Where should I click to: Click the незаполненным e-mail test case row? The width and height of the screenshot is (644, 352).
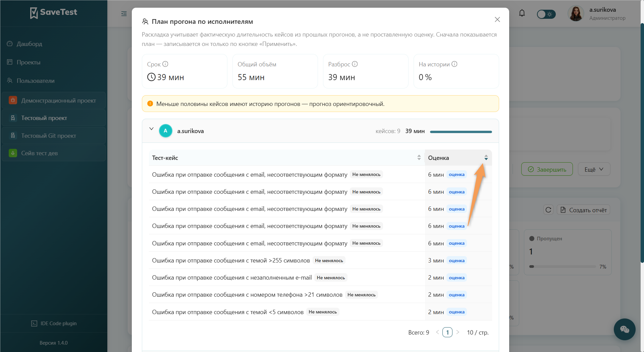320,278
